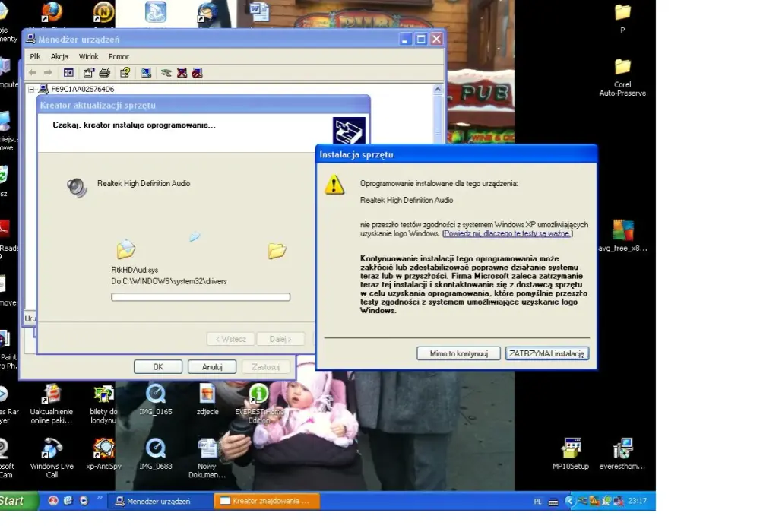760x532 pixels.
Task: Select the 'everesthom...' desktop icon
Action: click(622, 454)
